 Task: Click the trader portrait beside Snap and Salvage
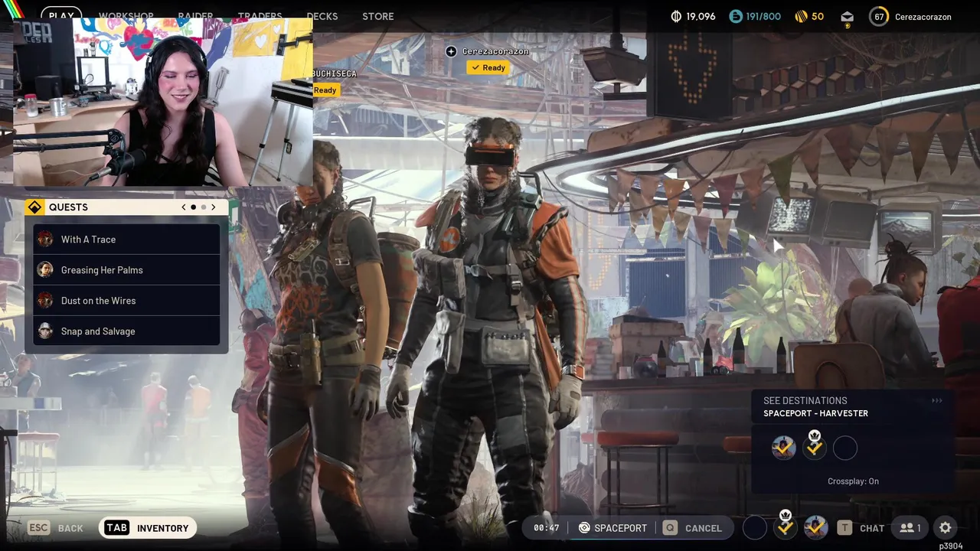46,331
